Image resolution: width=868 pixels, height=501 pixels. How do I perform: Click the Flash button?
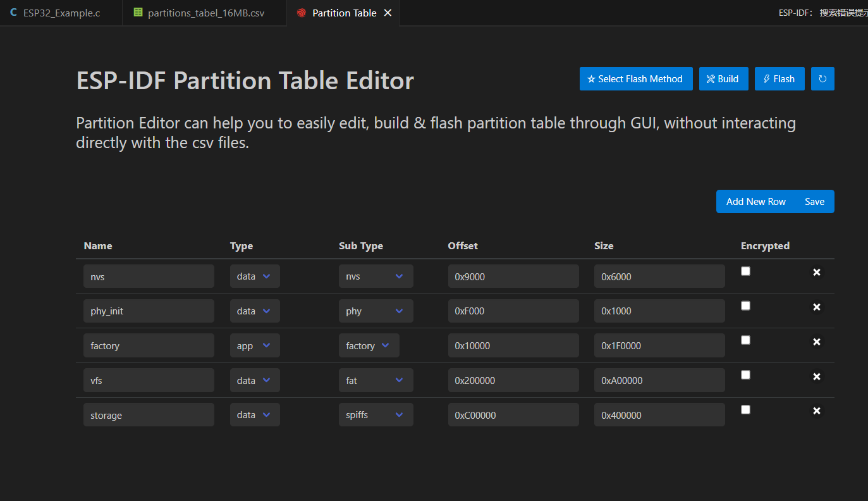[x=779, y=79]
